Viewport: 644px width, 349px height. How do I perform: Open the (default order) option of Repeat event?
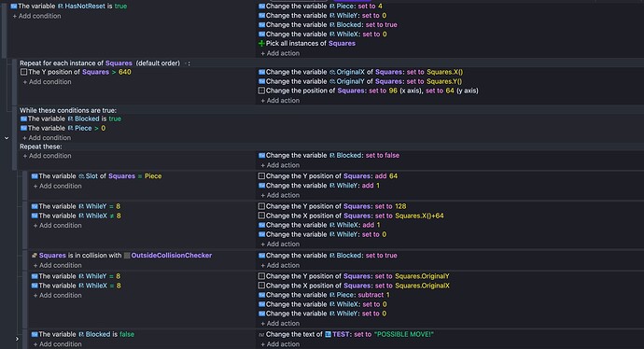click(158, 63)
